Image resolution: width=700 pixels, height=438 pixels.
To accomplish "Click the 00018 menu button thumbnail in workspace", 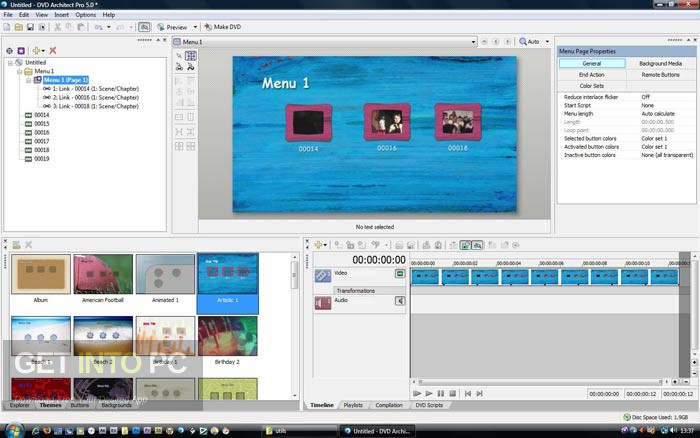I will pyautogui.click(x=458, y=122).
